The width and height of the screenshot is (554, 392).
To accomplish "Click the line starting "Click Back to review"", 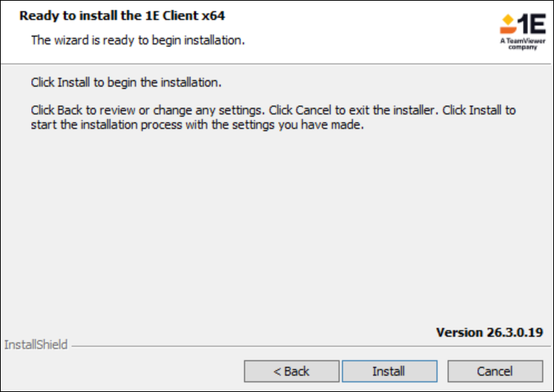I will coord(273,110).
